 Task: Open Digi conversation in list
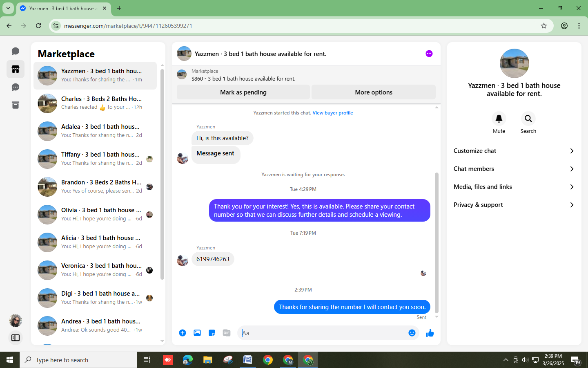(x=95, y=298)
